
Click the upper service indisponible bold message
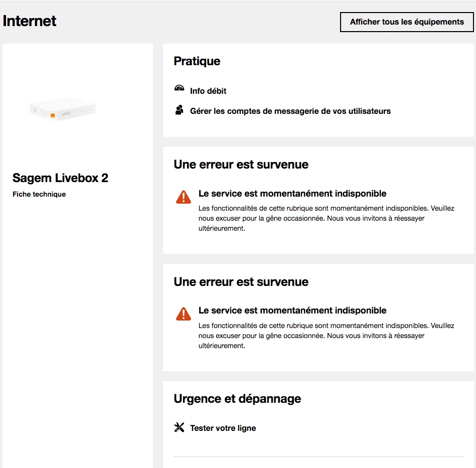click(x=292, y=194)
